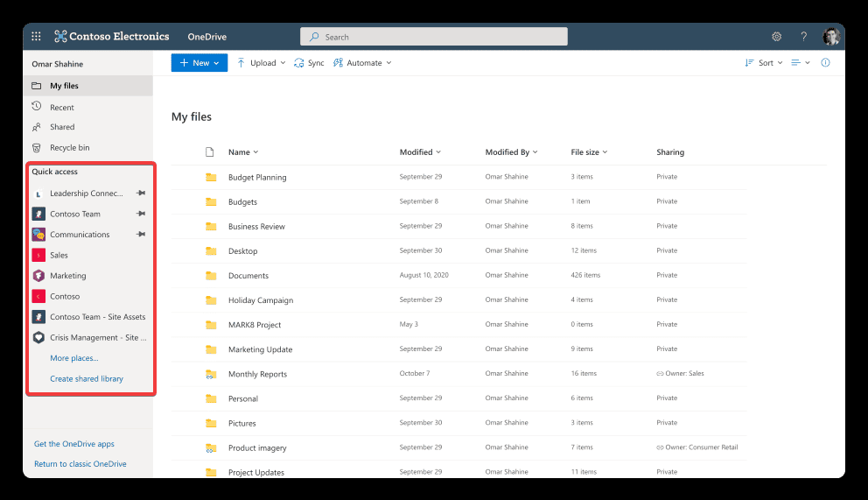Click the Budget Planning folder icon
Viewport: 868px width, 500px height.
[x=211, y=177]
